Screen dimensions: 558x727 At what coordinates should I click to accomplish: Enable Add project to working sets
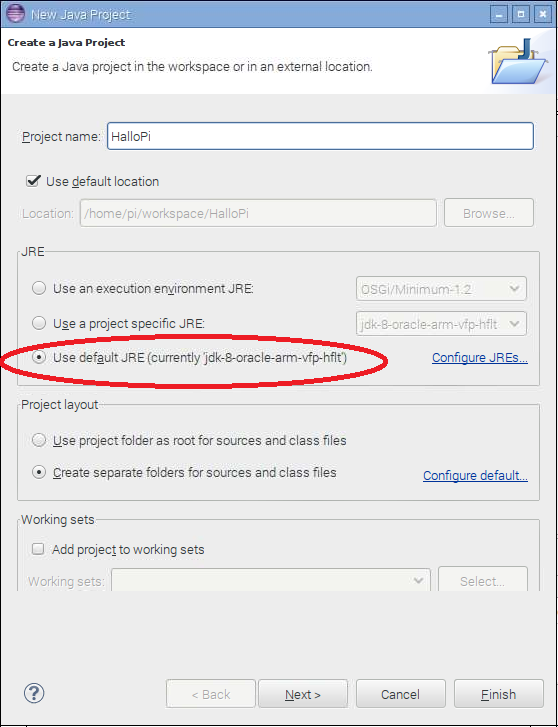[38, 549]
